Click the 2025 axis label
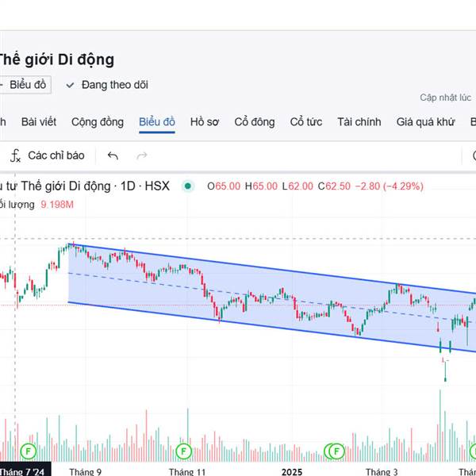The height and width of the screenshot is (476, 476). pos(292,472)
